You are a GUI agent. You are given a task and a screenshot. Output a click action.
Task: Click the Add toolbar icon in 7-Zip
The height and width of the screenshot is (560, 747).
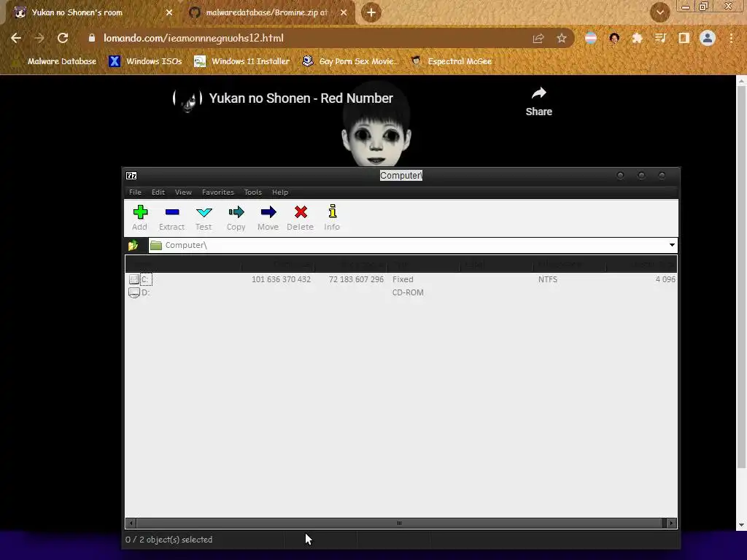[x=140, y=212]
